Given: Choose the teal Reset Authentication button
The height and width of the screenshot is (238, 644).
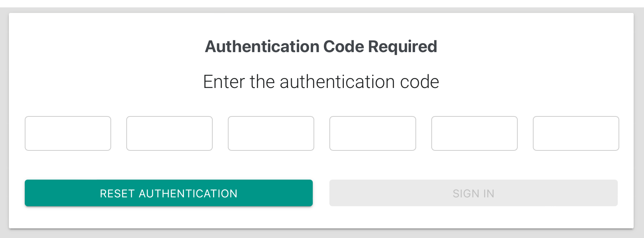Looking at the screenshot, I should [169, 193].
